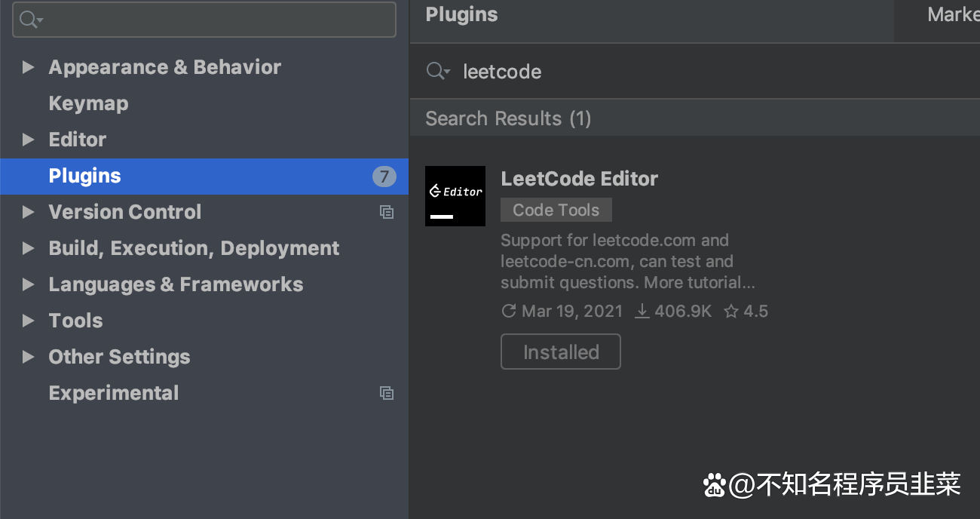Click the plugin search magnifier icon
980x519 pixels.
(x=438, y=71)
